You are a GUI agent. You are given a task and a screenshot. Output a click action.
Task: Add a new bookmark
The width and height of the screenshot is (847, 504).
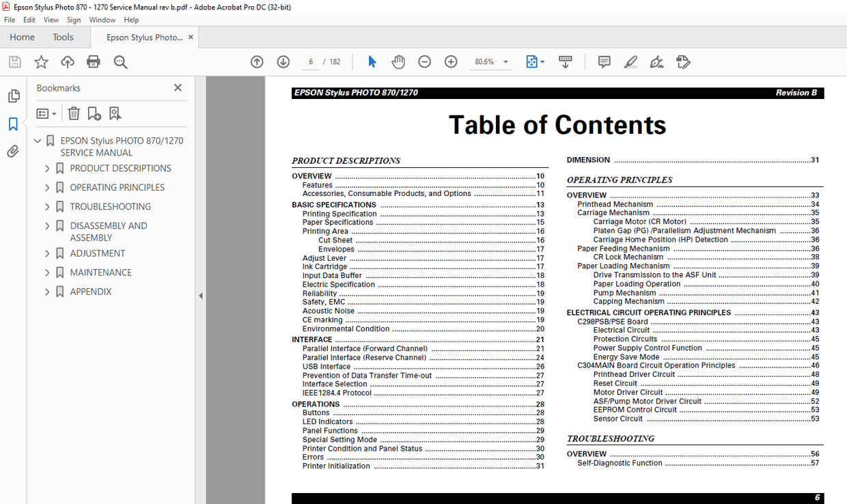point(94,113)
